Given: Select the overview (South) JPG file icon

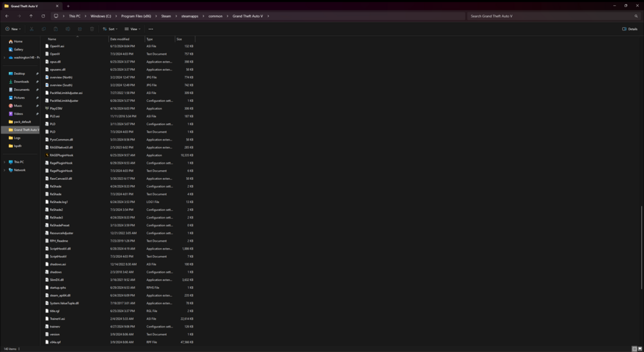Looking at the screenshot, I should point(47,85).
